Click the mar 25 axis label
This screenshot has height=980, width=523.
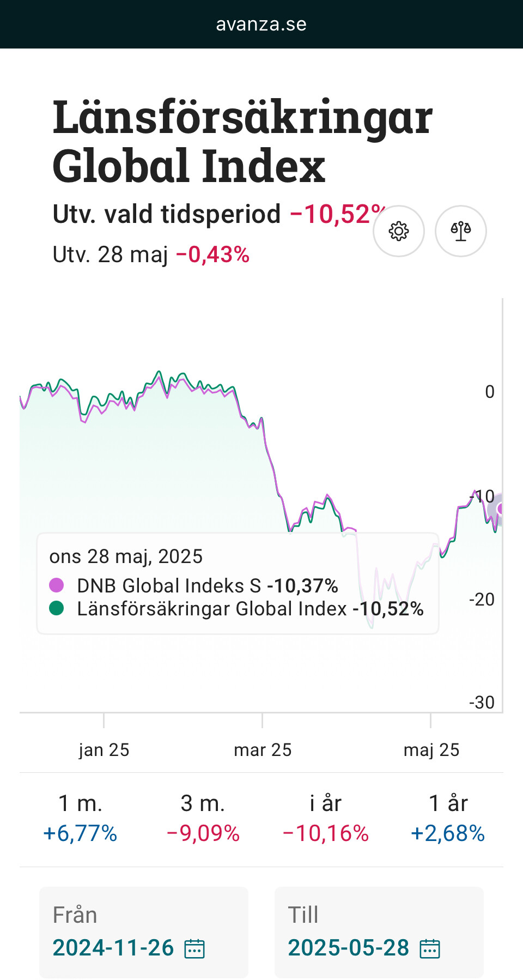point(263,750)
